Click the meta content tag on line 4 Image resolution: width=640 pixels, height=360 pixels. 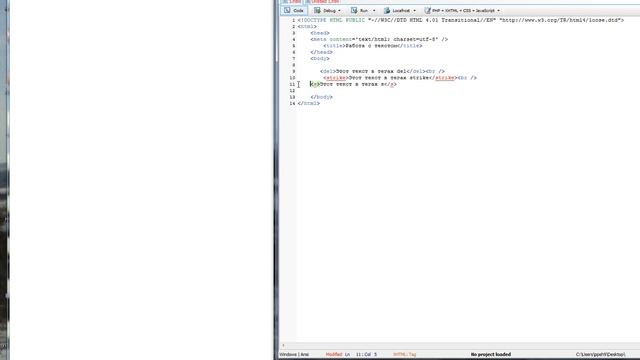(x=379, y=39)
